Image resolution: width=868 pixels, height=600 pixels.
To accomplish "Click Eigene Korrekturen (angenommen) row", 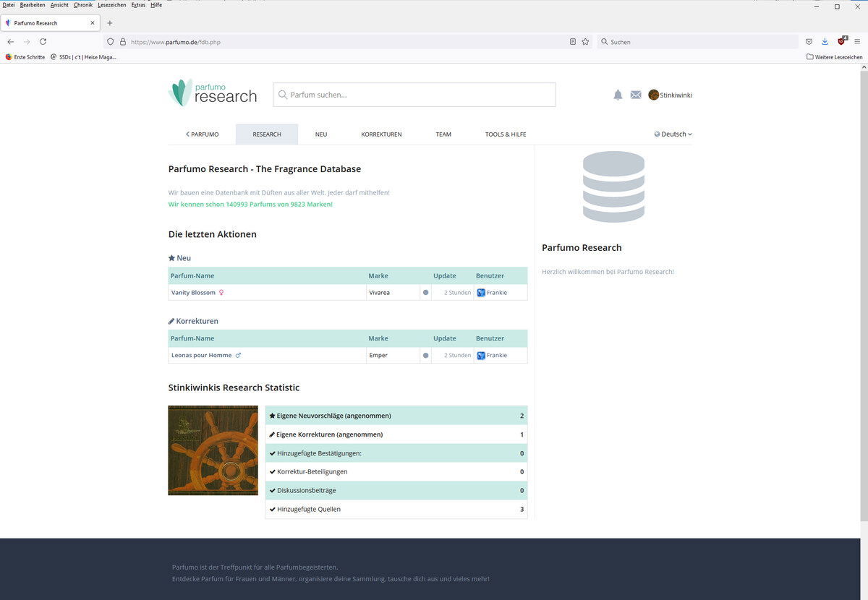I will (x=396, y=434).
